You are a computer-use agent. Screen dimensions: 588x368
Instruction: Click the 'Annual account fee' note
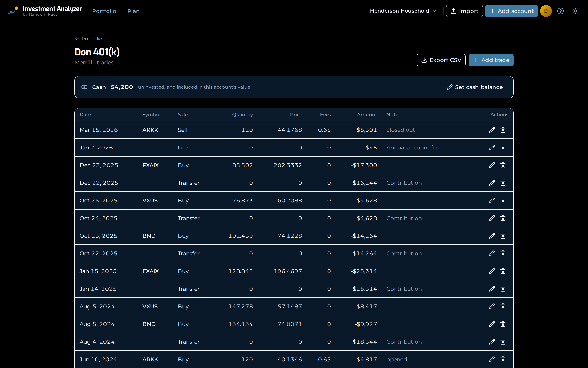413,148
